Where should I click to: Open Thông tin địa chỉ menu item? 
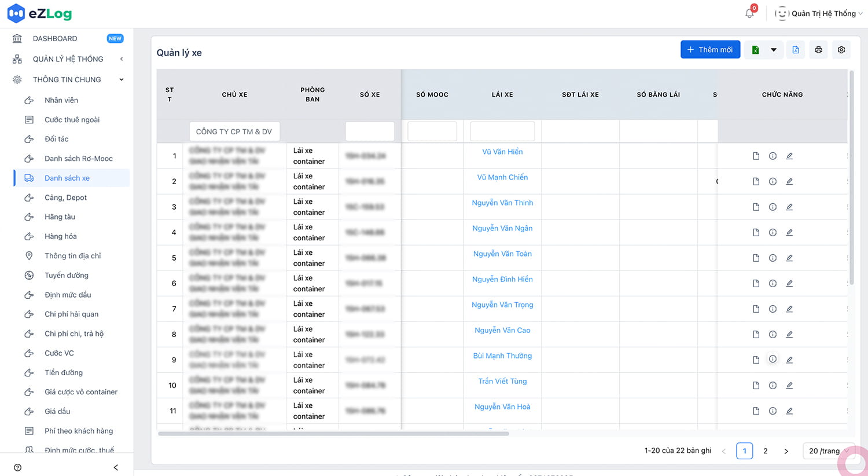72,256
